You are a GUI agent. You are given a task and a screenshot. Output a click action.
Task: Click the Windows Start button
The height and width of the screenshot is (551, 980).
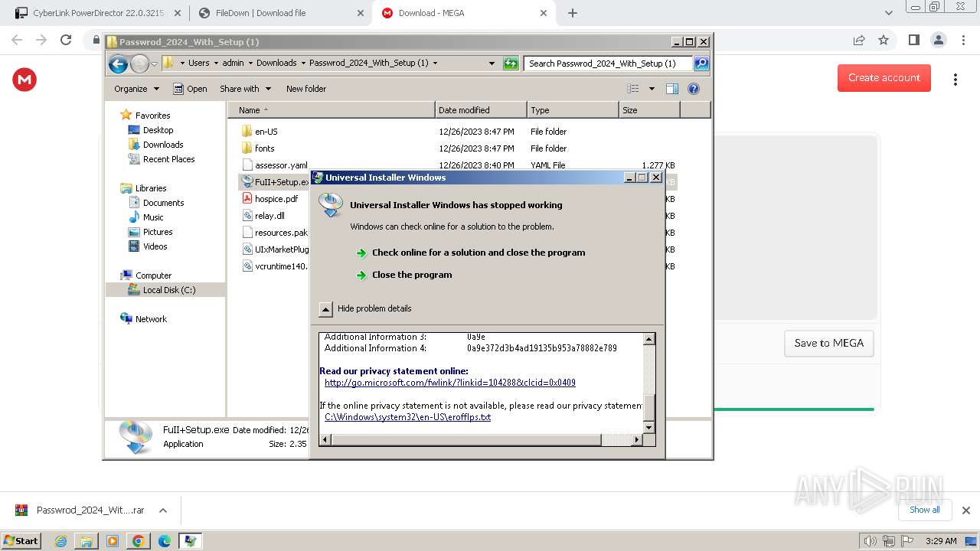(x=21, y=541)
